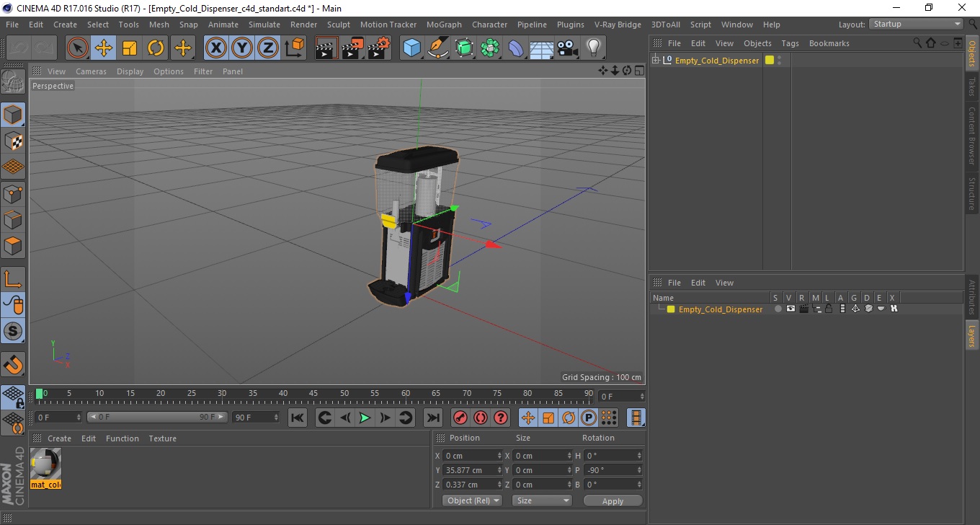Toggle Z axis lock
Image resolution: width=980 pixels, height=525 pixels.
click(268, 48)
